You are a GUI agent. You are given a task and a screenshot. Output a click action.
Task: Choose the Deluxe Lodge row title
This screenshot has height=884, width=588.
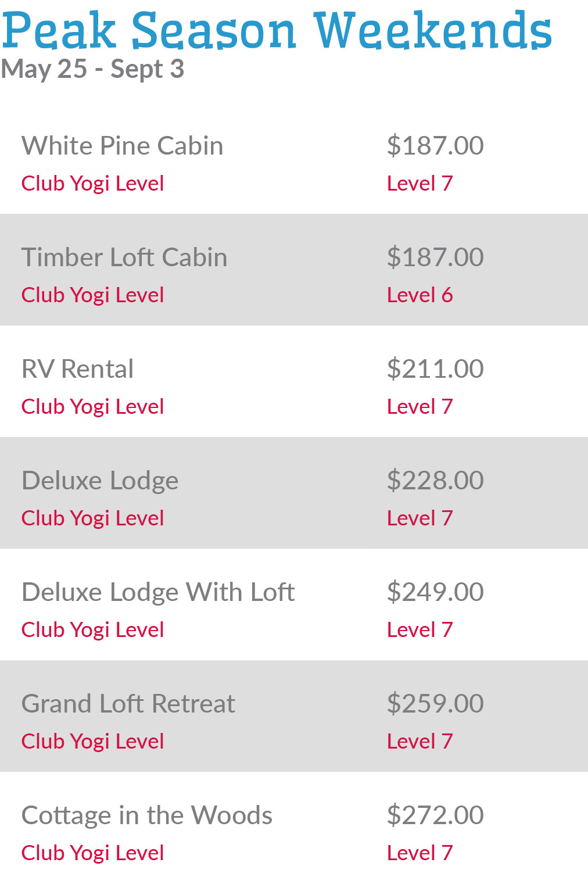(x=100, y=481)
